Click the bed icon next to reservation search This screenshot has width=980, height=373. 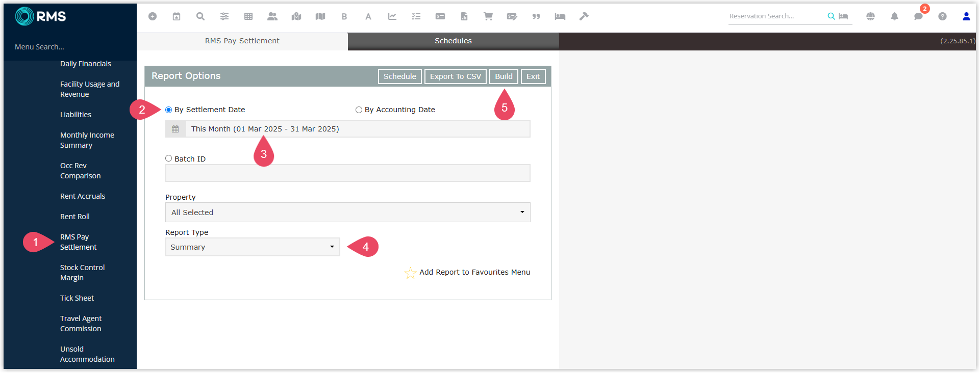coord(843,16)
